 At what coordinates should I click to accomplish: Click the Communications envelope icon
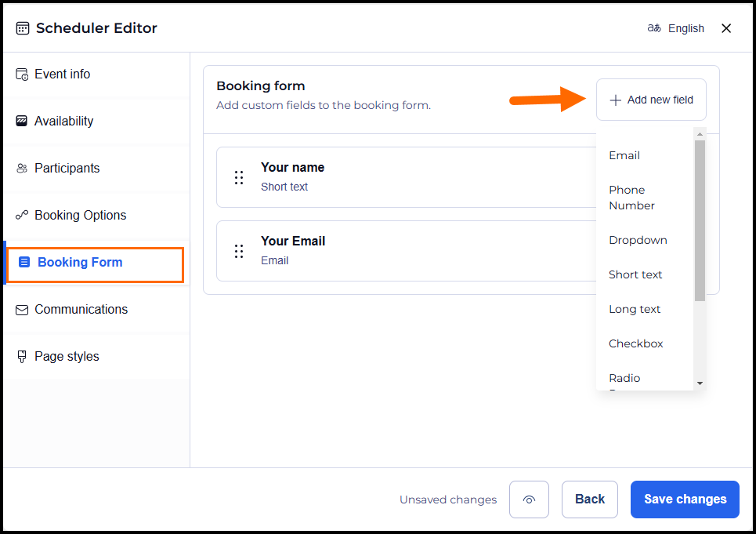22,310
